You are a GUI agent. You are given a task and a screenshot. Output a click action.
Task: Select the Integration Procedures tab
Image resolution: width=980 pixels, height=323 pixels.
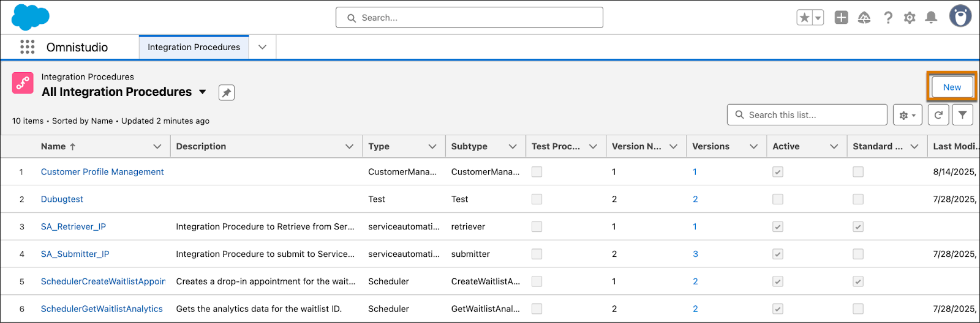[194, 47]
